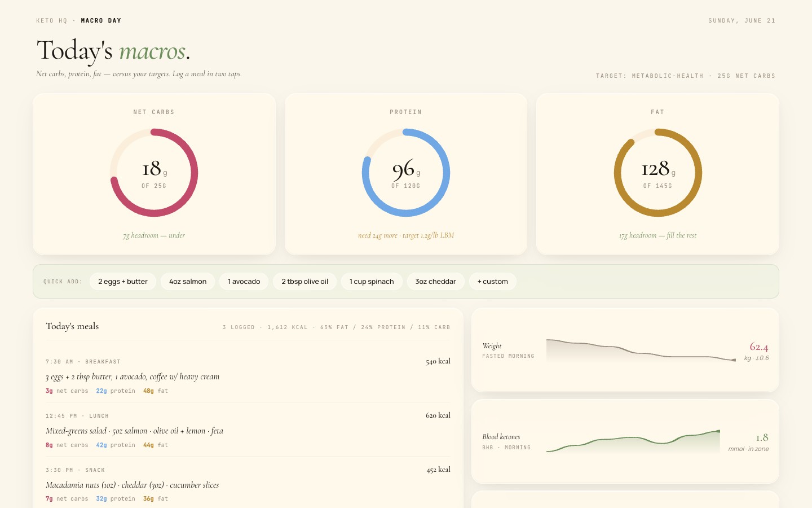The height and width of the screenshot is (508, 812).
Task: Click '17g headroom — fill the rest' note
Action: point(657,235)
